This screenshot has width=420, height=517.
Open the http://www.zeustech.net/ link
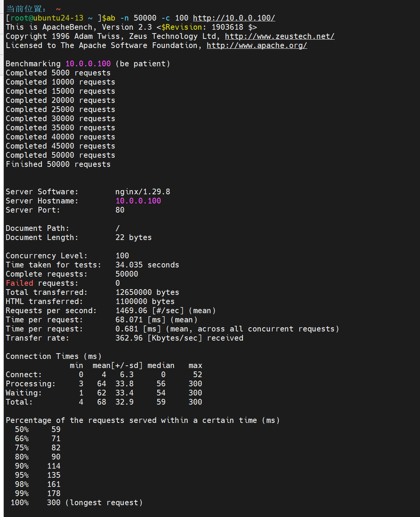click(279, 36)
